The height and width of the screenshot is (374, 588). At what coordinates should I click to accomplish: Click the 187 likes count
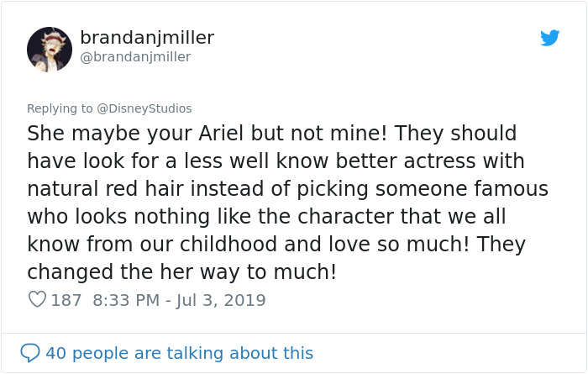(x=66, y=300)
